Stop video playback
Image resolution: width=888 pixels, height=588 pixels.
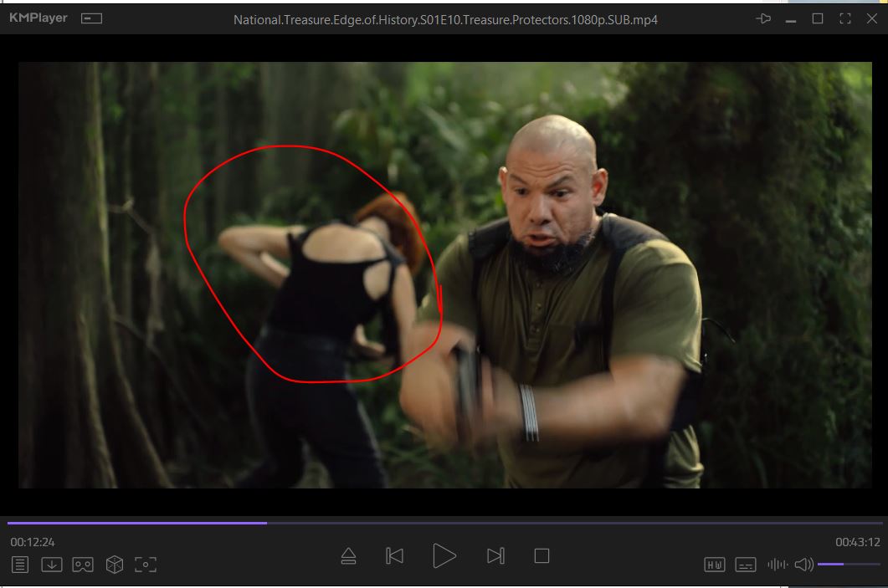[542, 556]
